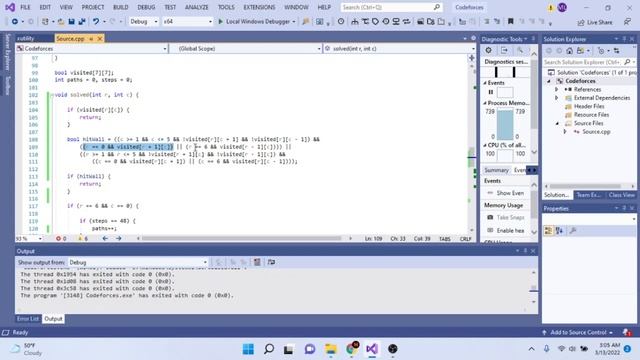Open the FILE menu
This screenshot has height=360, width=640.
pyautogui.click(x=25, y=7)
